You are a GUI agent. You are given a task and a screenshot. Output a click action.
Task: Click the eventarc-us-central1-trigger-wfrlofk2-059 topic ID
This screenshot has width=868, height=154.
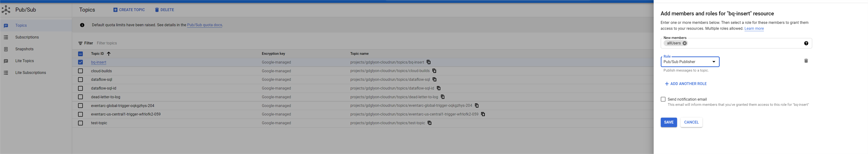(x=126, y=114)
